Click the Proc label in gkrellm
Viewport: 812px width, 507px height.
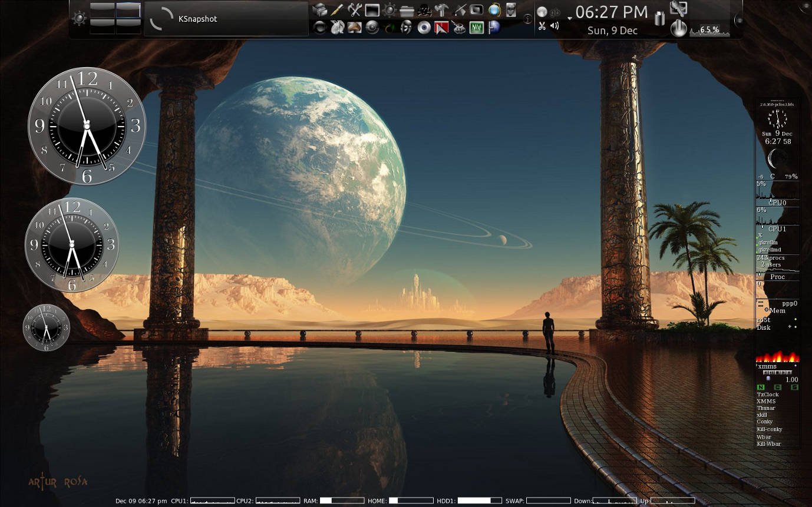tap(777, 277)
